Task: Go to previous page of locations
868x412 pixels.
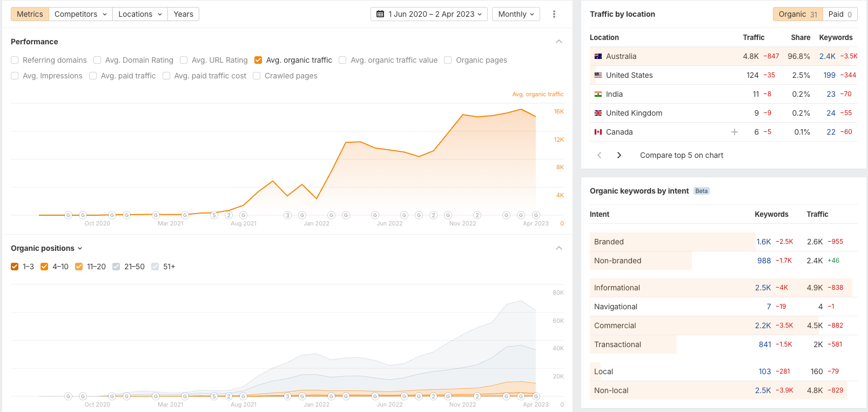Action: point(599,155)
